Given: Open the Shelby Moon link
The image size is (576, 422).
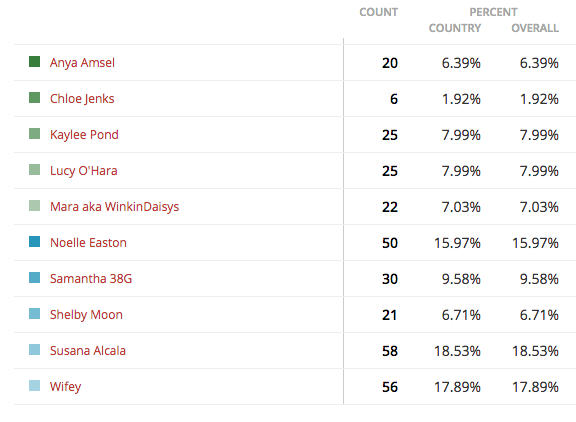Looking at the screenshot, I should tap(86, 315).
